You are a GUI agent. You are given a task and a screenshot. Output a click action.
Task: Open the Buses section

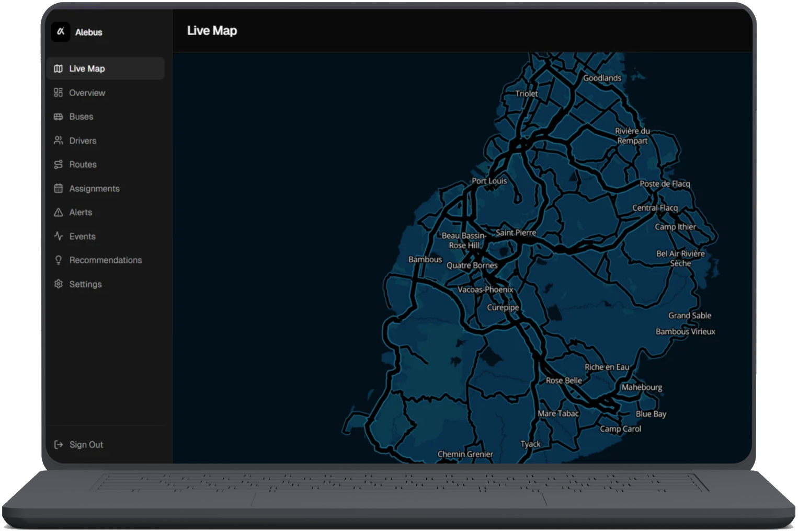point(106,117)
